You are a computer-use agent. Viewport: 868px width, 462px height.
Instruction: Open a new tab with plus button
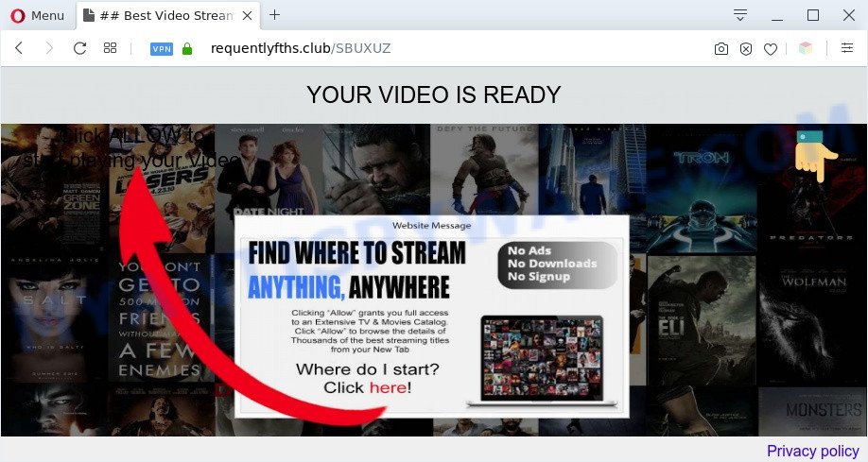coord(274,15)
